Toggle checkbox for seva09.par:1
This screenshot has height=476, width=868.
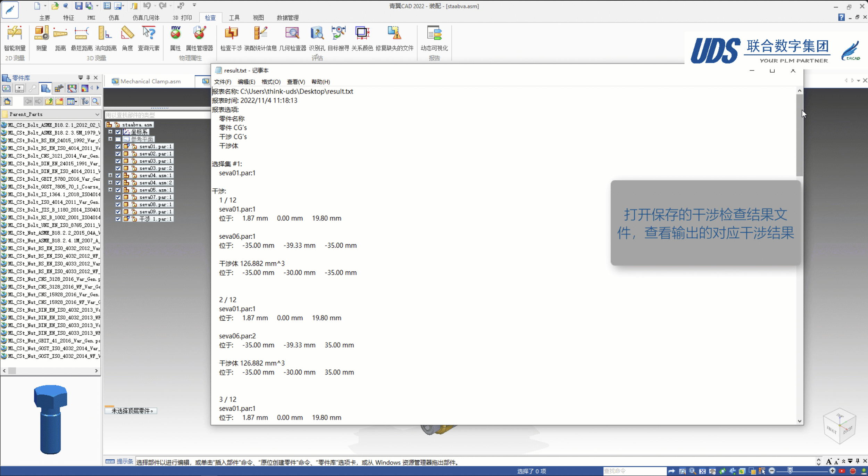tap(118, 212)
